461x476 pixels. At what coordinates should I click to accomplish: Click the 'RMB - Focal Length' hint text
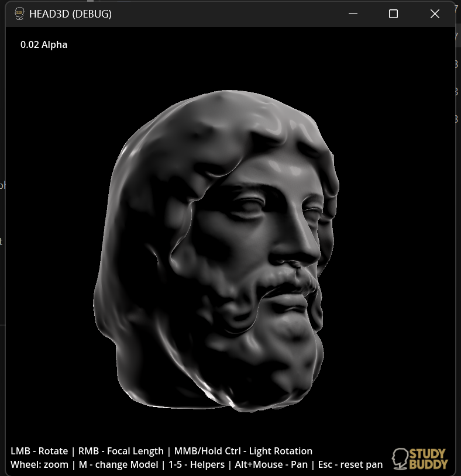click(x=121, y=451)
